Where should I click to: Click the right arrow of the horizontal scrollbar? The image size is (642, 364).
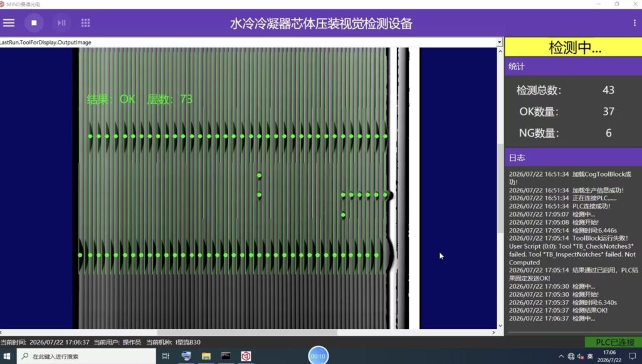click(493, 333)
